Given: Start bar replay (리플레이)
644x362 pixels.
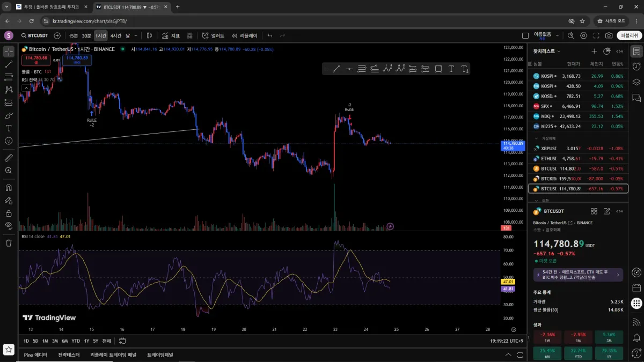Looking at the screenshot, I should [x=244, y=35].
